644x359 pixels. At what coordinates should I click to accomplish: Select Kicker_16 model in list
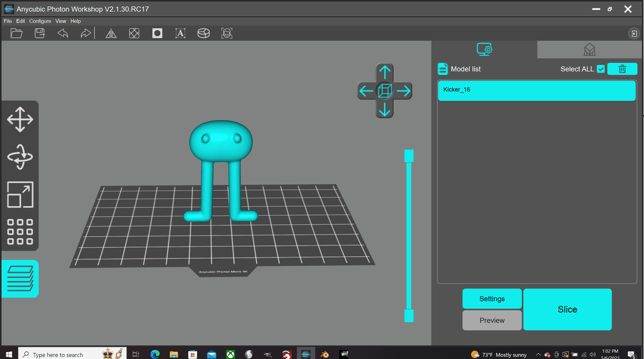[536, 90]
